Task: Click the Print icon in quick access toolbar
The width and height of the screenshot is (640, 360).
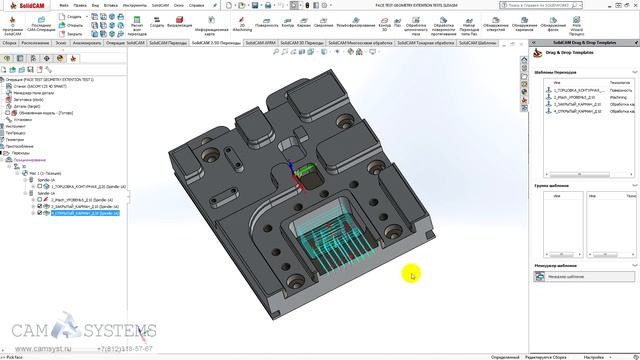Action: (x=268, y=5)
